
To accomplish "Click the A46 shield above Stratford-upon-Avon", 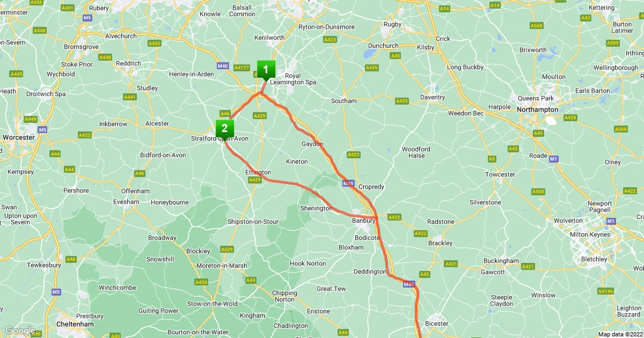I will 225,114.
